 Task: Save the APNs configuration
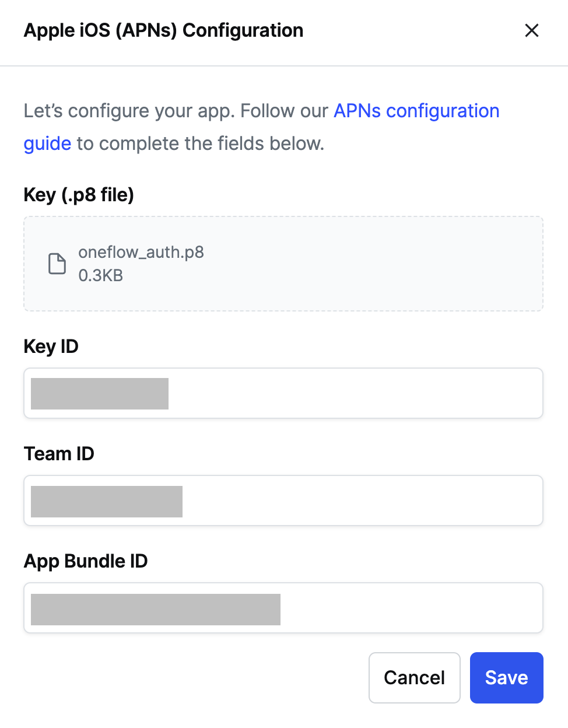(x=507, y=678)
